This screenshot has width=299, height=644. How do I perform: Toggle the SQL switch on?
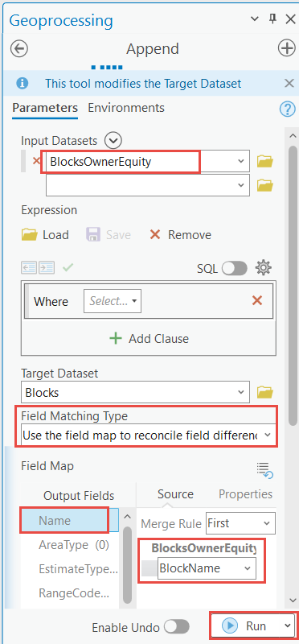pos(235,269)
